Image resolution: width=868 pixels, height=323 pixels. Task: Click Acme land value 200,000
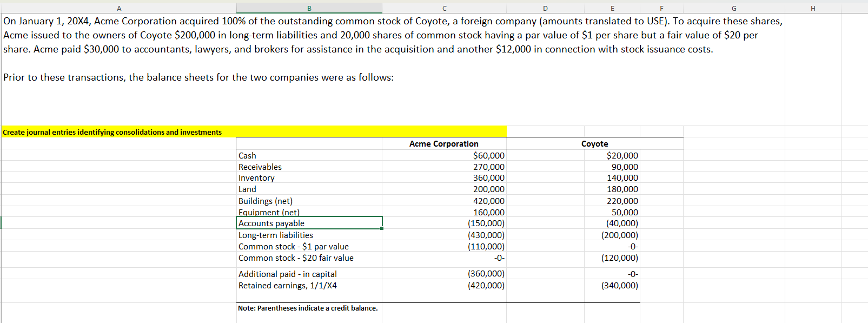point(445,189)
